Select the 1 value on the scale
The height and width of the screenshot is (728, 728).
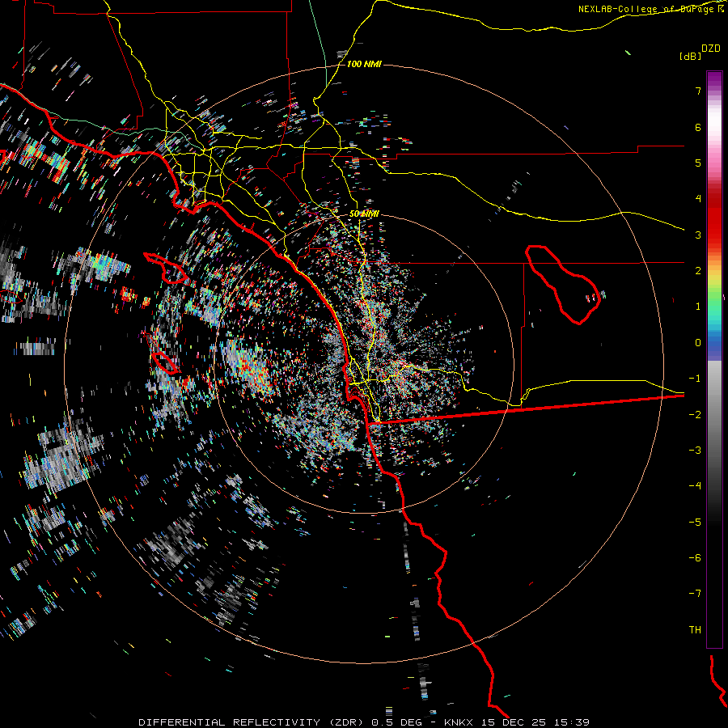pos(698,307)
